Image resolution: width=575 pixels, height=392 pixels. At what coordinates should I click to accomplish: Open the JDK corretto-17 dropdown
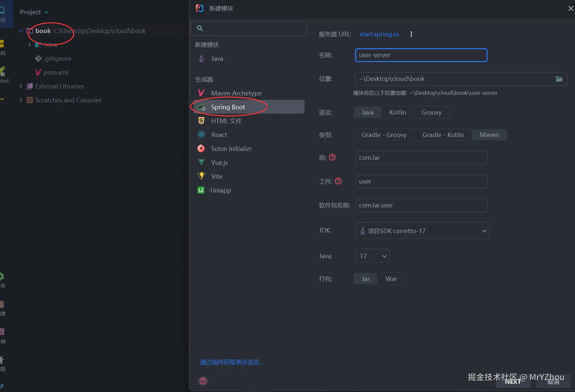(x=422, y=231)
